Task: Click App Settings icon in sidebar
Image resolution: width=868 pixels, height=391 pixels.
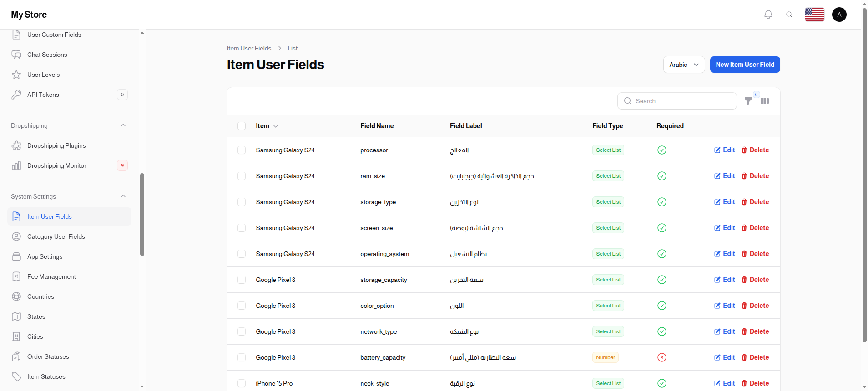Action: (x=16, y=256)
